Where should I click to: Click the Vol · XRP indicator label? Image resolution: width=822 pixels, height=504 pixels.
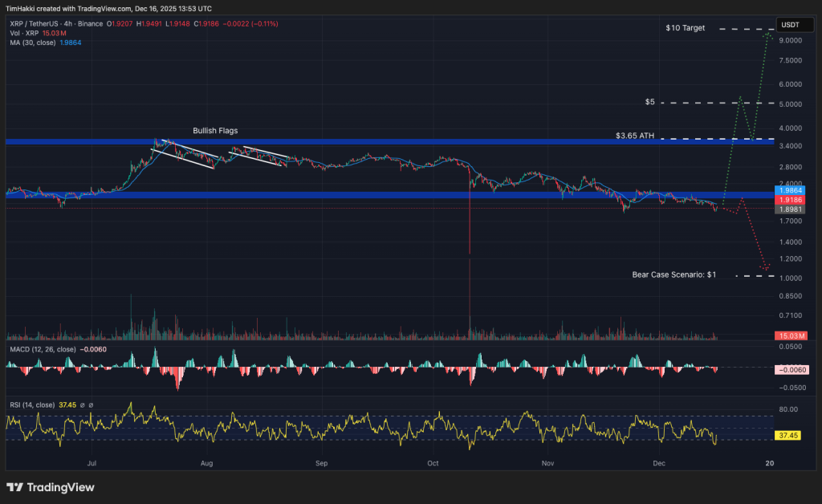(24, 35)
